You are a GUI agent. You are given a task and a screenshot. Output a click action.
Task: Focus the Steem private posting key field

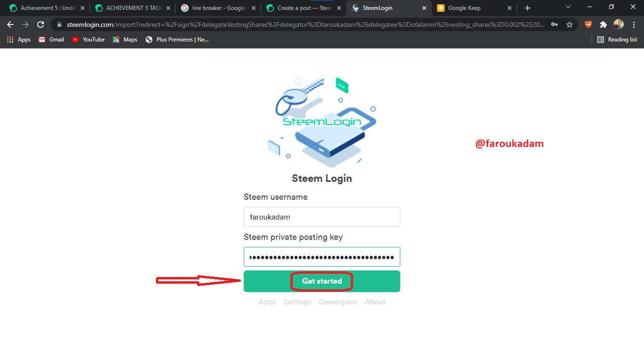pos(322,257)
